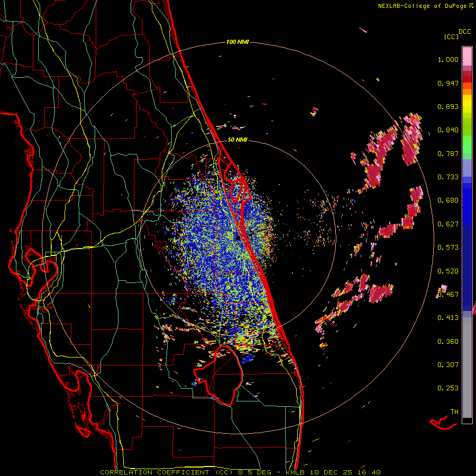Click the 0.947 legend value
The height and width of the screenshot is (476, 476).
point(448,83)
